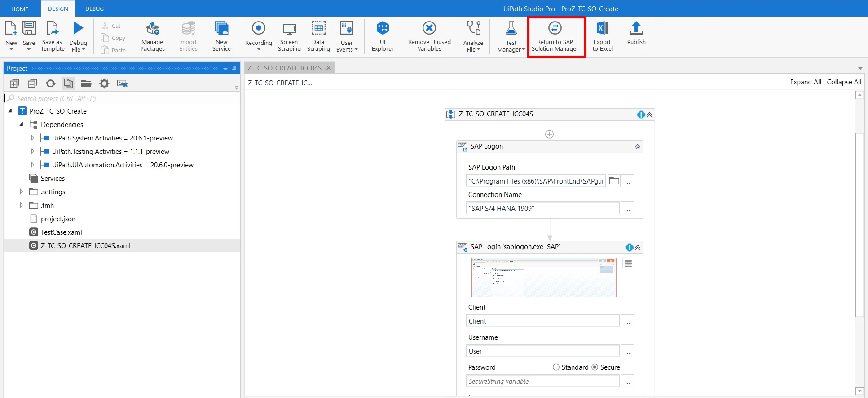Click the New workflow icon
This screenshot has width=868, height=398.
click(x=11, y=28)
